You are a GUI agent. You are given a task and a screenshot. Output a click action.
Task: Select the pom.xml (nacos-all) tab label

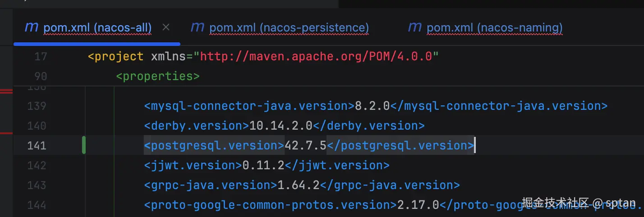coord(97,28)
